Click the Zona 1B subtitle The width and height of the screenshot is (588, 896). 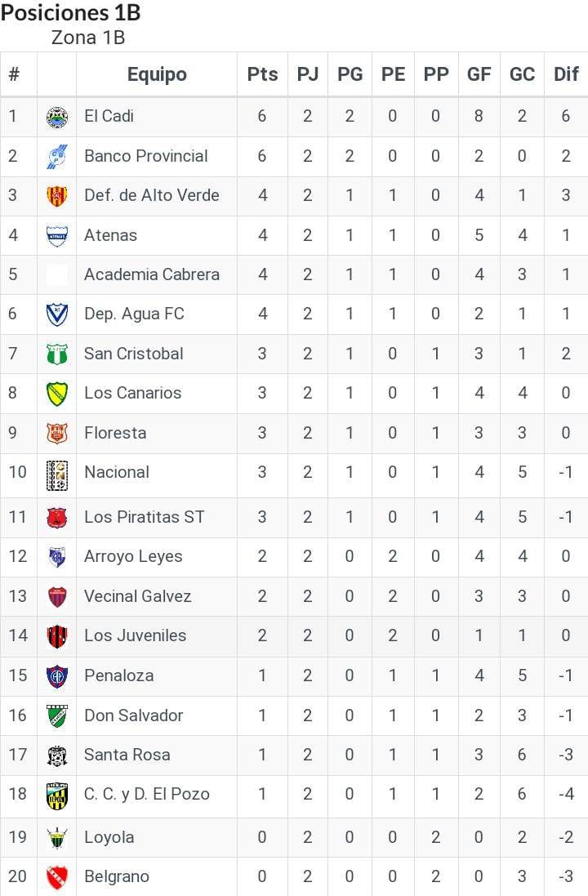point(87,38)
